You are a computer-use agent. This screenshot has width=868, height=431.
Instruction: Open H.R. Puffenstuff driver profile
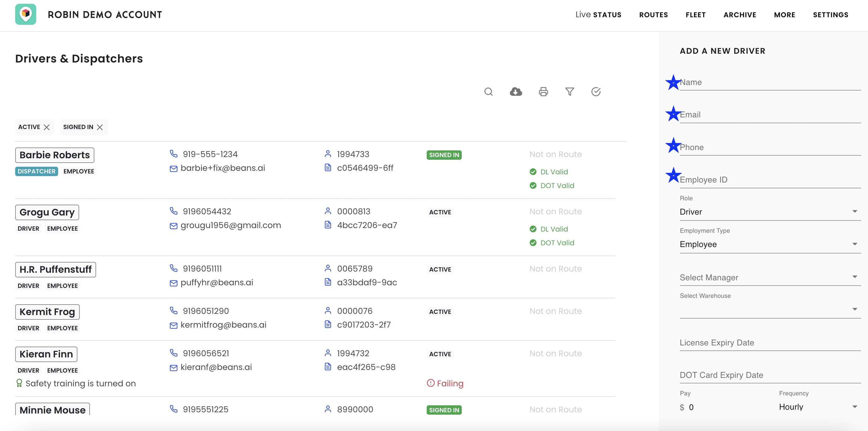[55, 270]
